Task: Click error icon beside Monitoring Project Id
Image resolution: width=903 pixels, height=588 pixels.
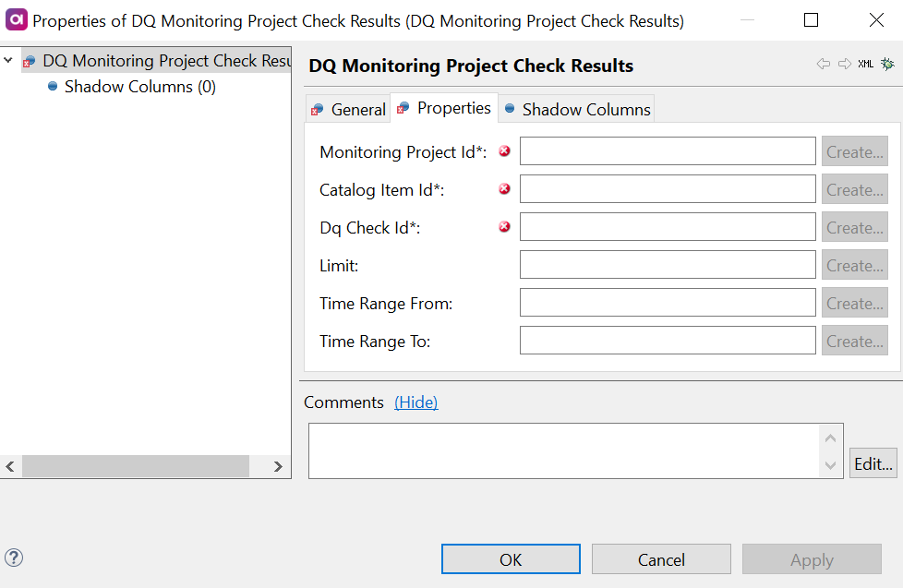Action: tap(505, 151)
